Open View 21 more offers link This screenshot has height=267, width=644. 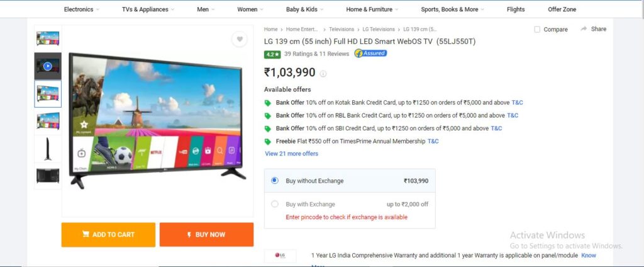[292, 154]
